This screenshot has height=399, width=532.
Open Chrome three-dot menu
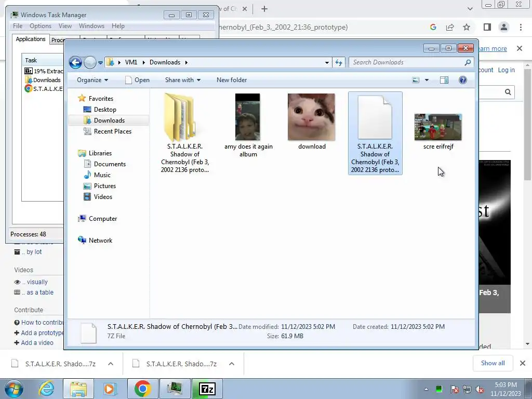(521, 27)
